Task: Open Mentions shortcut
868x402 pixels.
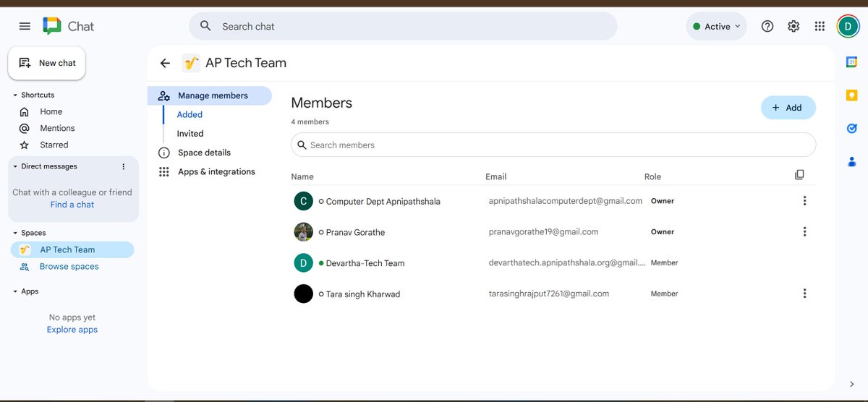Action: tap(57, 128)
